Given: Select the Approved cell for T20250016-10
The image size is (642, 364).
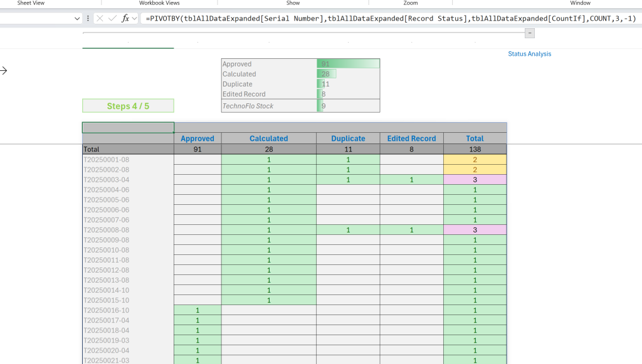Looking at the screenshot, I should pos(197,310).
